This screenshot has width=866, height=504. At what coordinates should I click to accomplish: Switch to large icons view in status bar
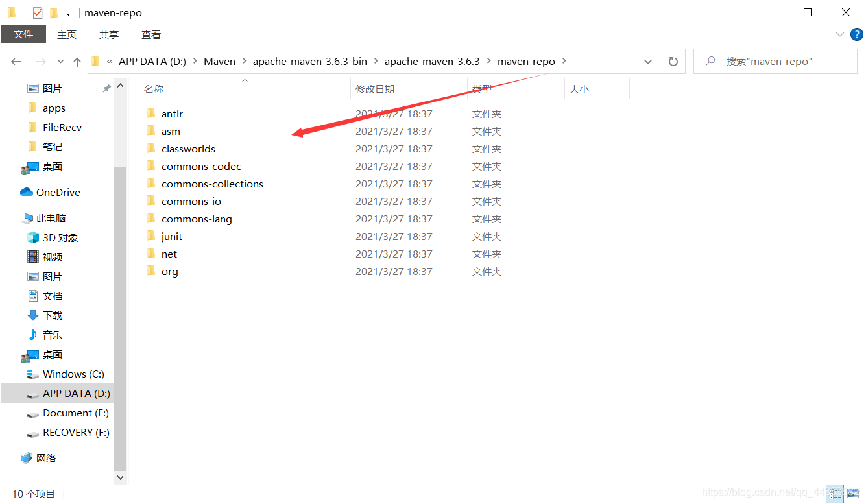coord(852,494)
